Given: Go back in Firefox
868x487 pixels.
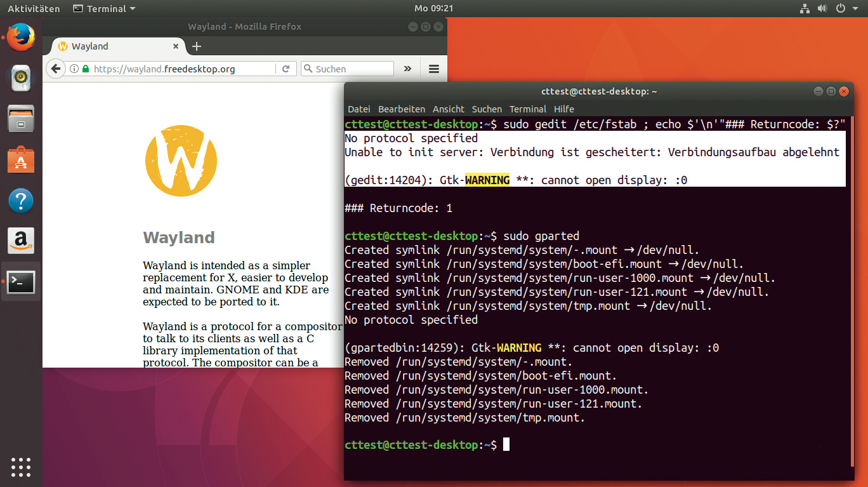Looking at the screenshot, I should coord(56,69).
